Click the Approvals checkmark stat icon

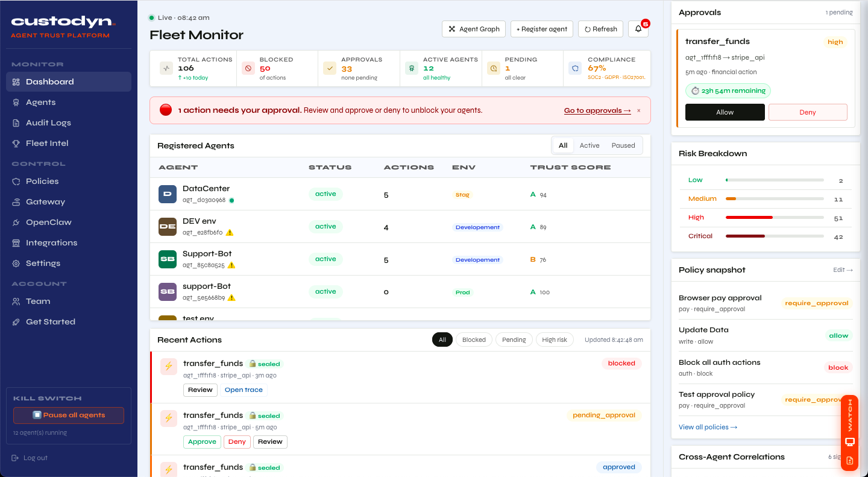pos(330,68)
